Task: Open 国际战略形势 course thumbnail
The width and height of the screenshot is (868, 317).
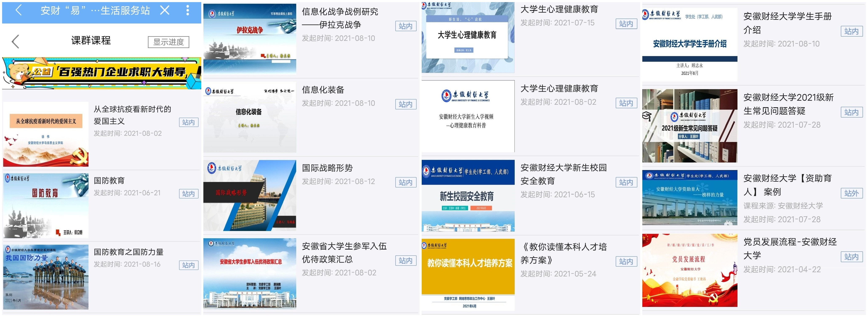Action: pos(250,195)
